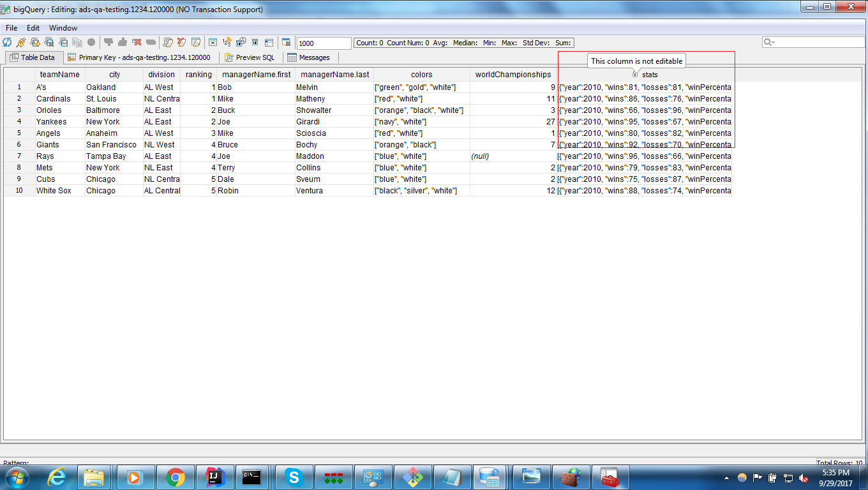The width and height of the screenshot is (868, 490).
Task: Open the Command Prompt taskbar icon
Action: coord(252,477)
